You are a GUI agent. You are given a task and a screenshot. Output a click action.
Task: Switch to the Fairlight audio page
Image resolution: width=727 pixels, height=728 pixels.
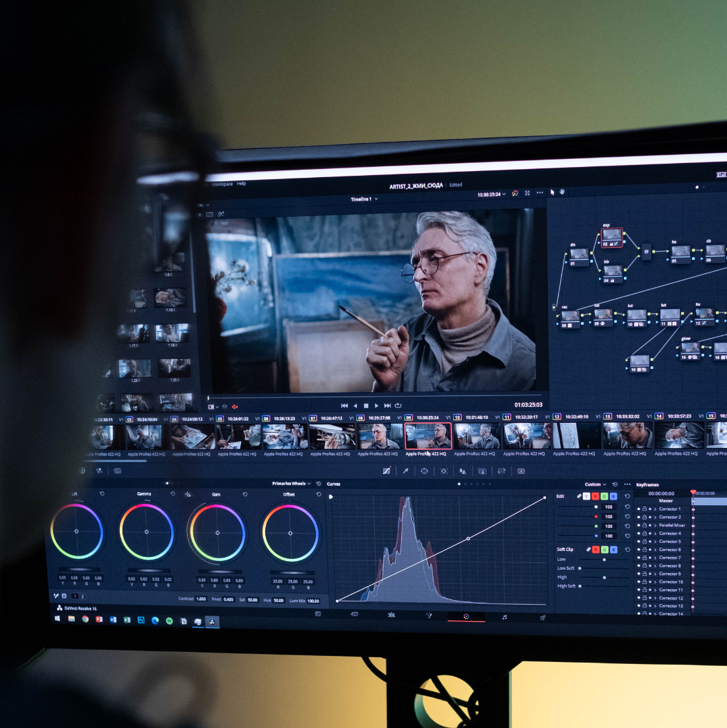504,616
